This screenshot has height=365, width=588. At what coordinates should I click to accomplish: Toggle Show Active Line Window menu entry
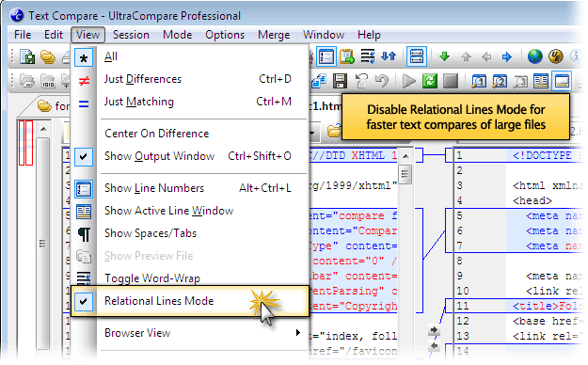[x=190, y=211]
